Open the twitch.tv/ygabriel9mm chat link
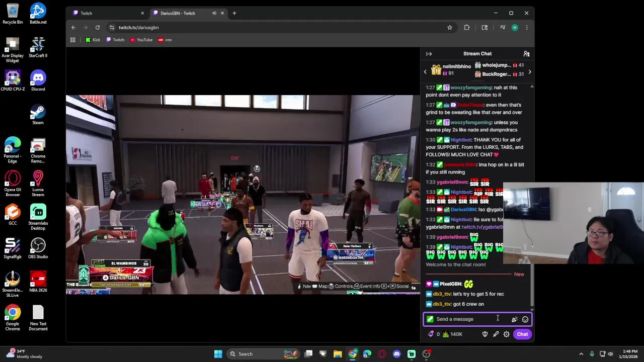Screen dimensions: 644x362 [x=482, y=227]
